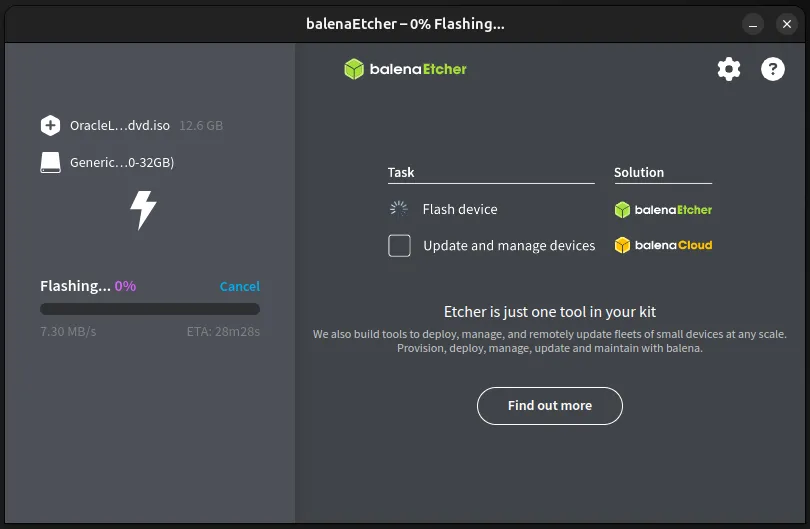Click the Etcher is just one tool heading
Viewport: 810px width, 529px height.
[x=550, y=312]
